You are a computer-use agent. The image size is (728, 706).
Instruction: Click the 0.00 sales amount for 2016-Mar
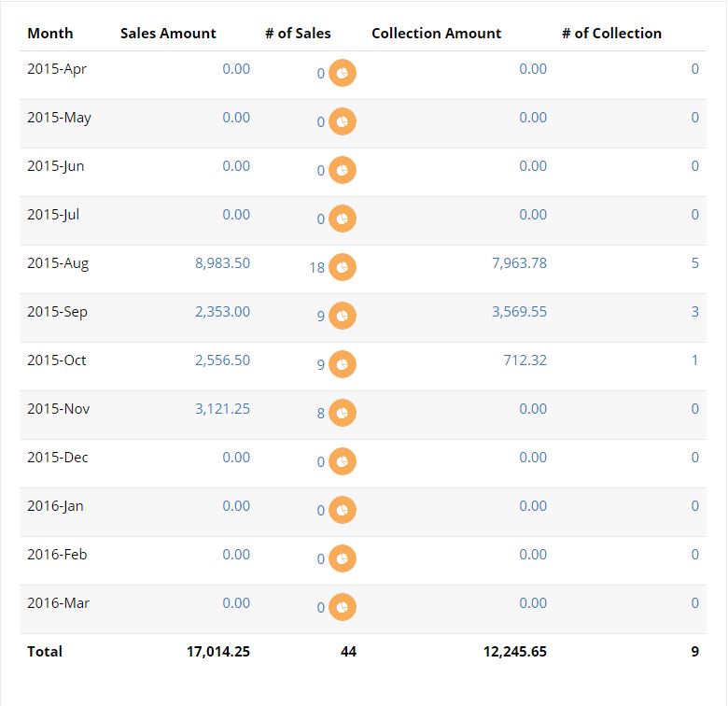[236, 603]
